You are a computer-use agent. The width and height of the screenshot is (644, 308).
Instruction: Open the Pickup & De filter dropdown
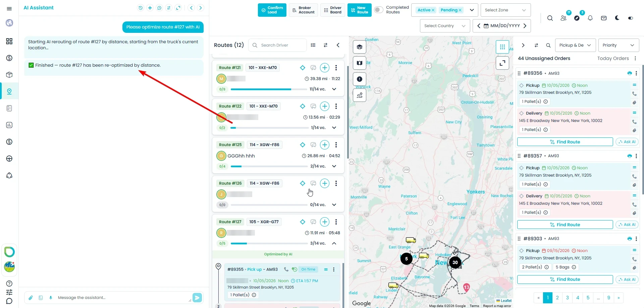(x=576, y=45)
